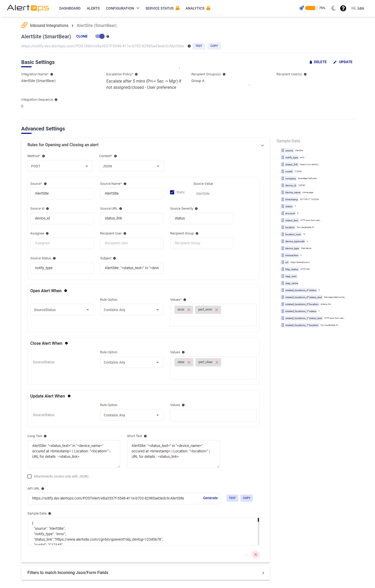
Task: Uncheck the Static source name checkbox
Action: click(172, 192)
